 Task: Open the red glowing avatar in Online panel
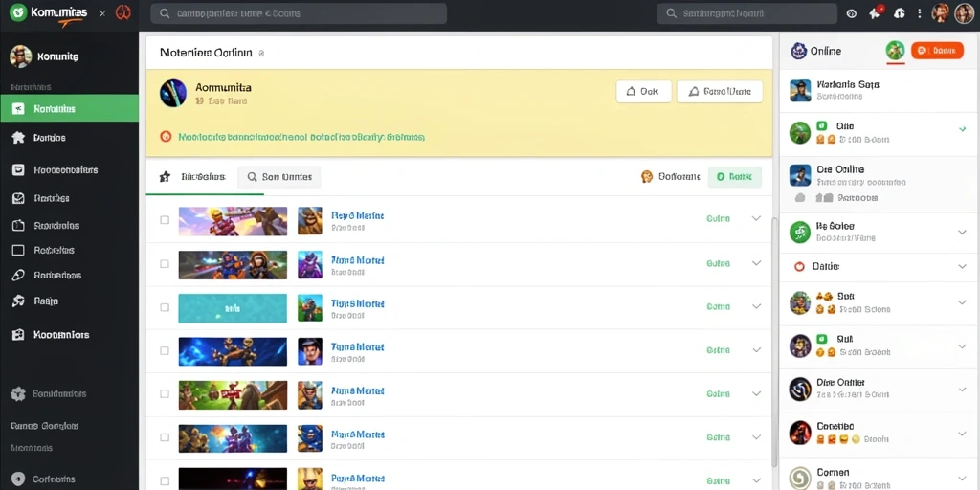pos(800,432)
